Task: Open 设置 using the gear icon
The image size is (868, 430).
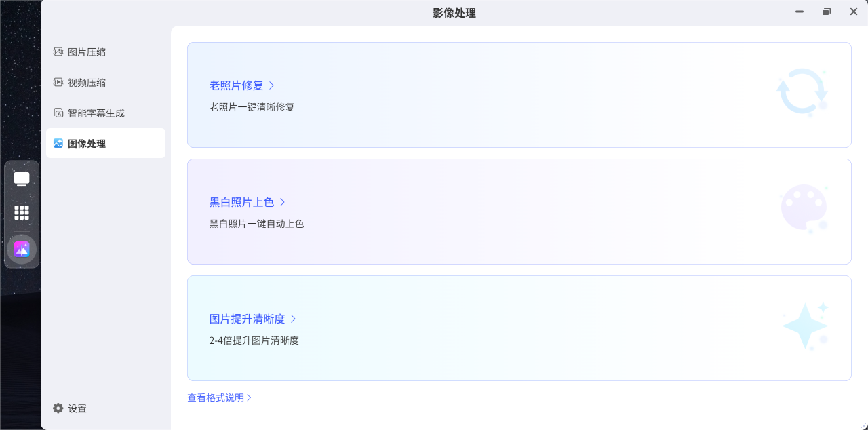Action: pyautogui.click(x=58, y=408)
